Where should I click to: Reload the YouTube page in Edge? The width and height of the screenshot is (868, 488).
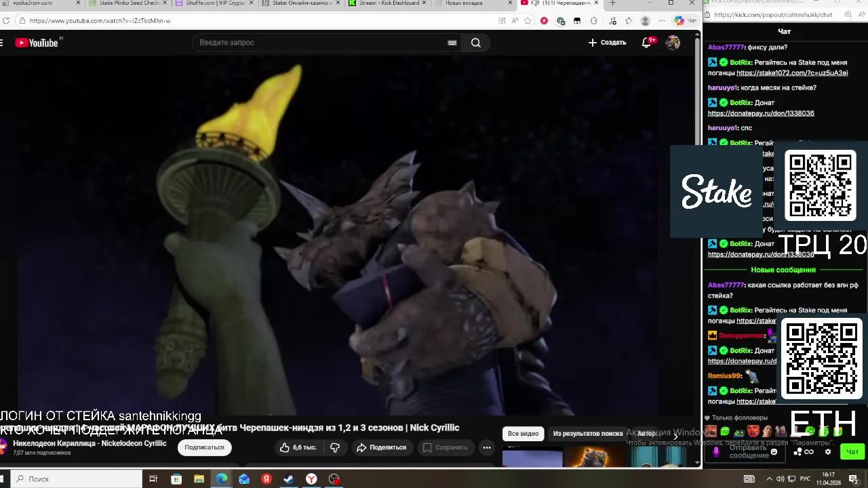6,21
